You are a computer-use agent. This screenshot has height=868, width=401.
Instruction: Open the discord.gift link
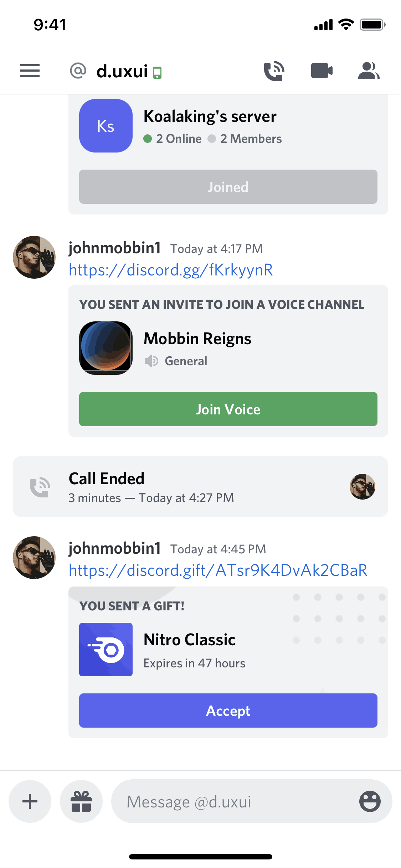(218, 570)
